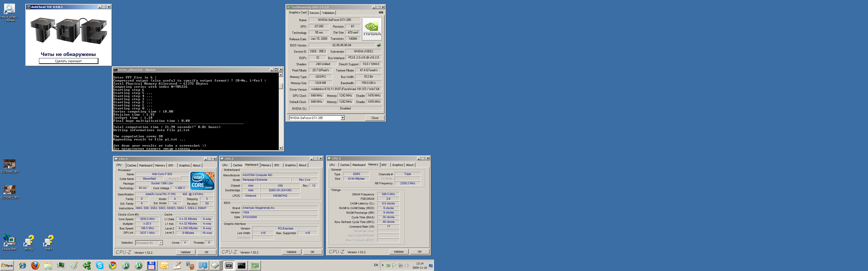Click the notepad with pencil taskbar icon
The width and height of the screenshot is (868, 271).
(177, 266)
